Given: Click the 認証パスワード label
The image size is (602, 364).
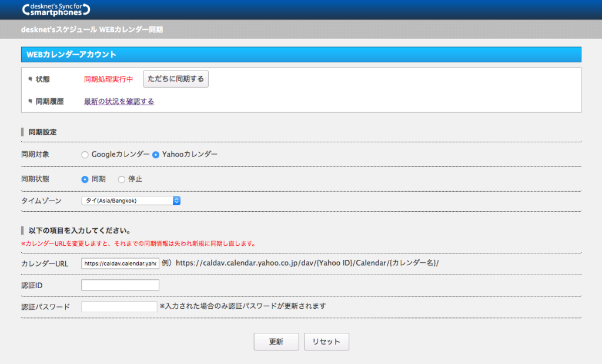Looking at the screenshot, I should point(46,307).
